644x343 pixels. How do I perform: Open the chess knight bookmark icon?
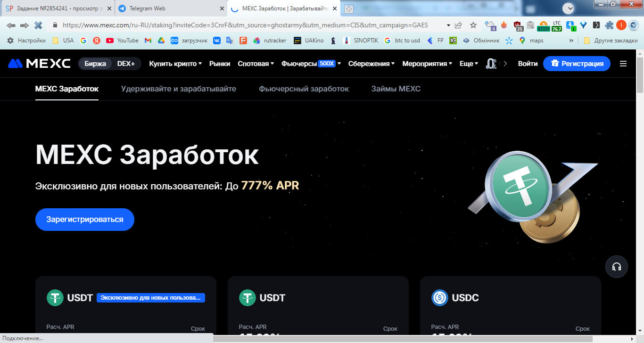[x=333, y=41]
